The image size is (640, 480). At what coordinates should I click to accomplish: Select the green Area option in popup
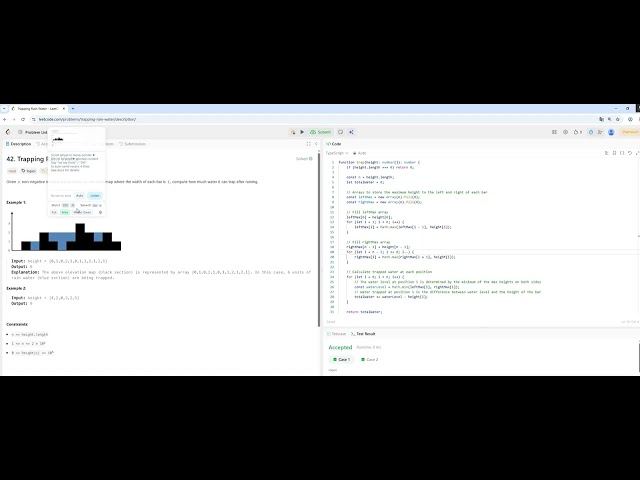tap(65, 212)
